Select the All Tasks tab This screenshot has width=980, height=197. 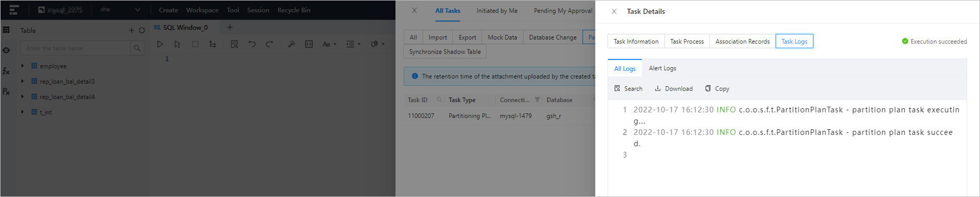tap(448, 11)
